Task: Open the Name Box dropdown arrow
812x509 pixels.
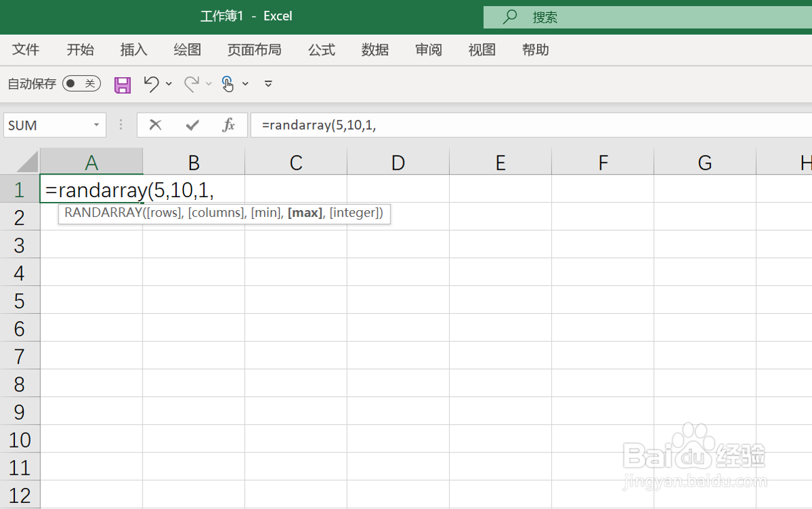Action: tap(96, 125)
